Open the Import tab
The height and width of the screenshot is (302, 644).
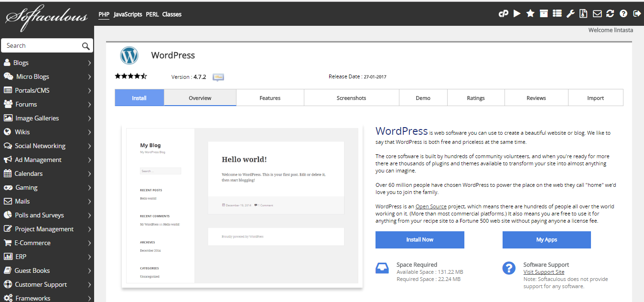(x=596, y=97)
